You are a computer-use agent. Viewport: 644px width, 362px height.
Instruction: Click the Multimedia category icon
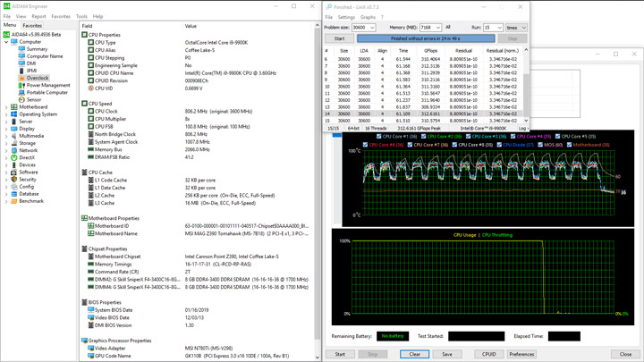click(14, 136)
